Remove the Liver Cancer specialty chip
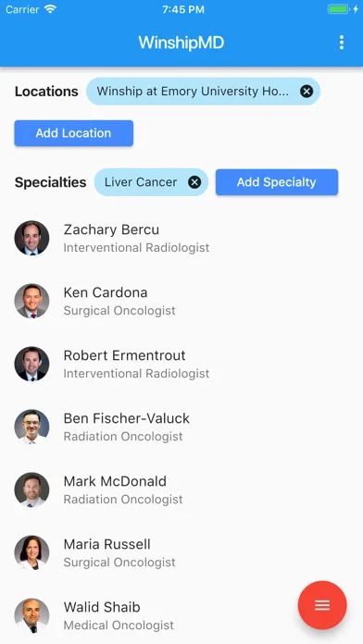 pos(194,182)
